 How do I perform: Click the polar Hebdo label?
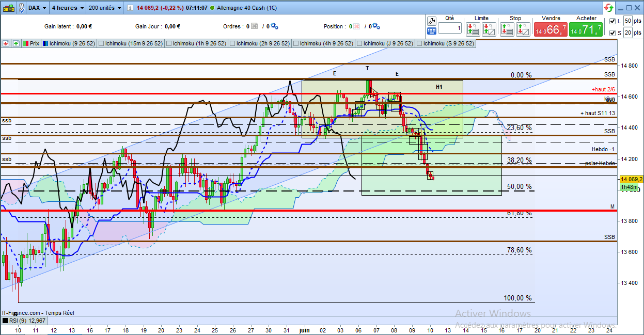pos(600,163)
